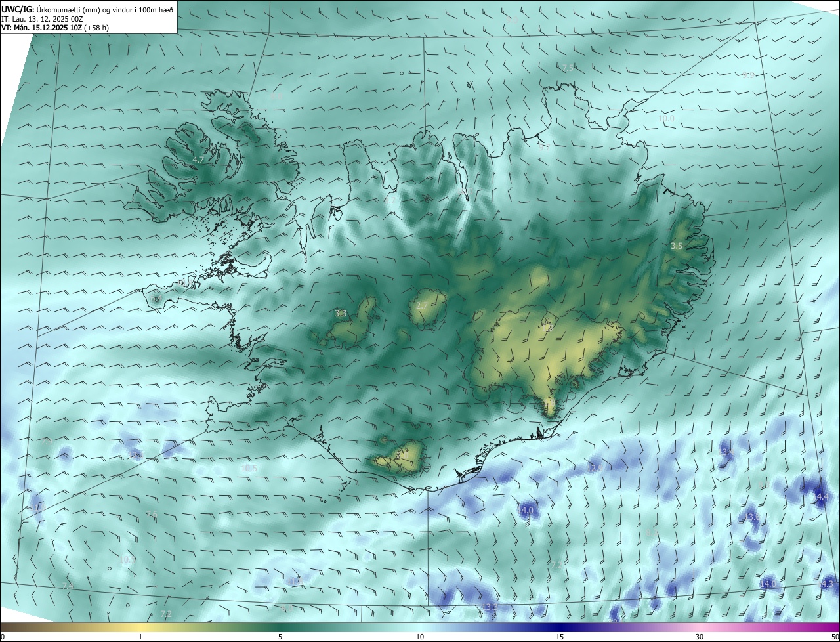This screenshot has width=840, height=642.
Task: Click the "14.0" value nearest the south coast
Action: [526, 510]
